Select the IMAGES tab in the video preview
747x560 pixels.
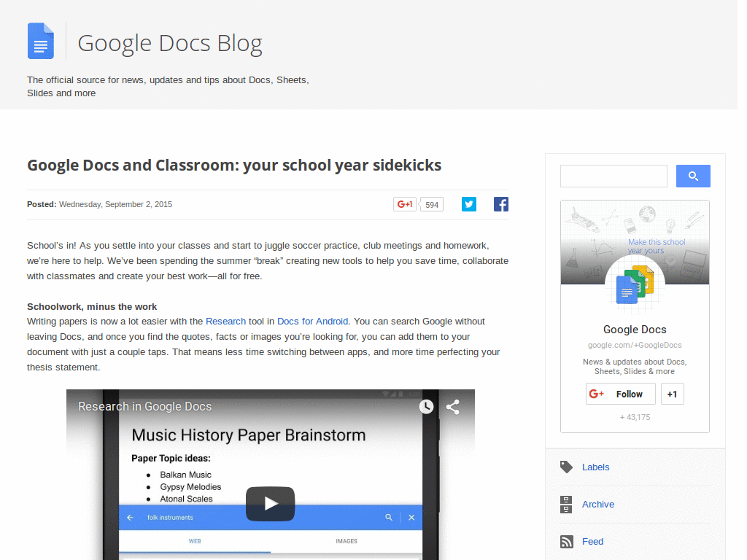coord(347,542)
